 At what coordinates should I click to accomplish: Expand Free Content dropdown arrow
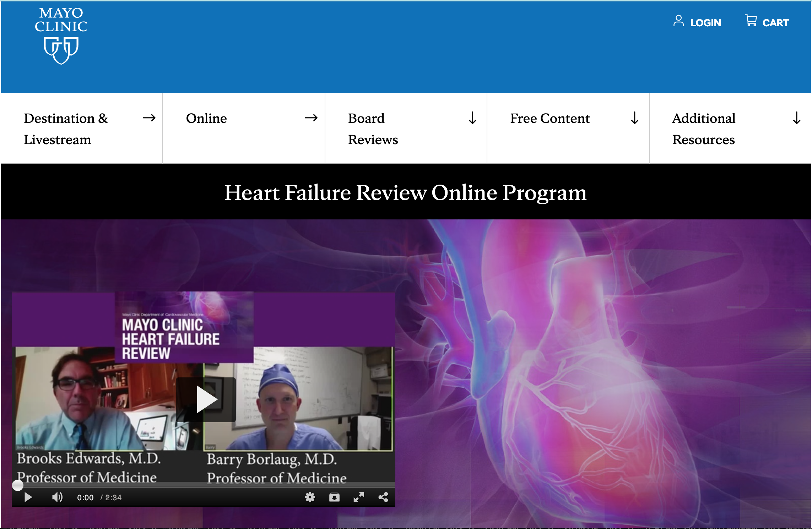coord(634,118)
